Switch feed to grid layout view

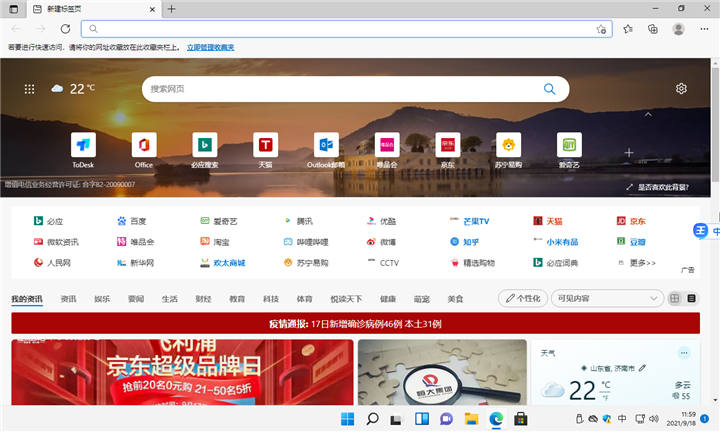(675, 298)
